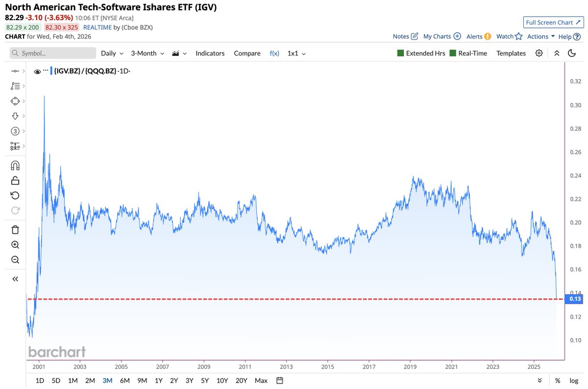Choose the arrow marker tool
Viewport: 588px width, 389px height.
point(15,116)
